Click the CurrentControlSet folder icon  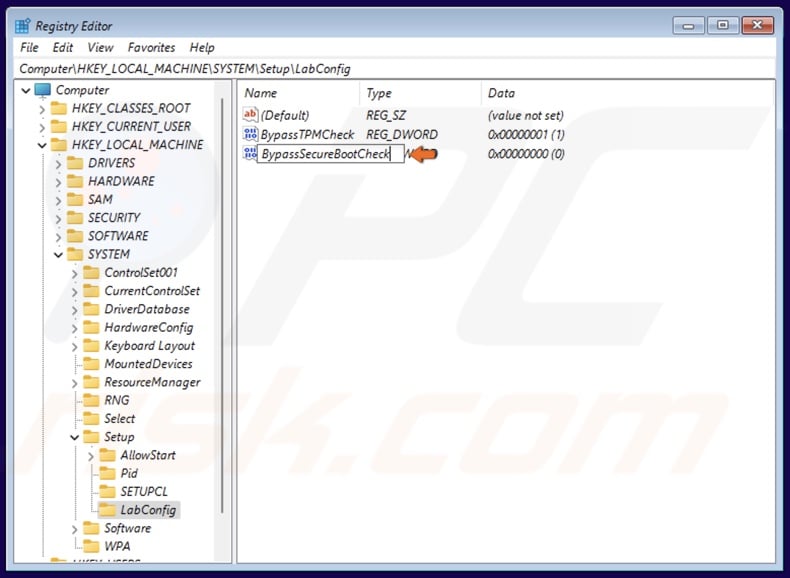tap(91, 291)
